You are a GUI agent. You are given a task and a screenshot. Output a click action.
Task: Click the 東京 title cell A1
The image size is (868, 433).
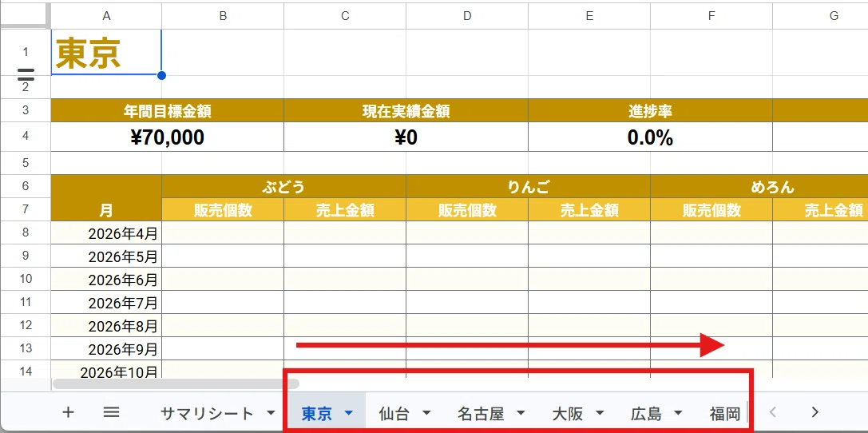coord(106,52)
